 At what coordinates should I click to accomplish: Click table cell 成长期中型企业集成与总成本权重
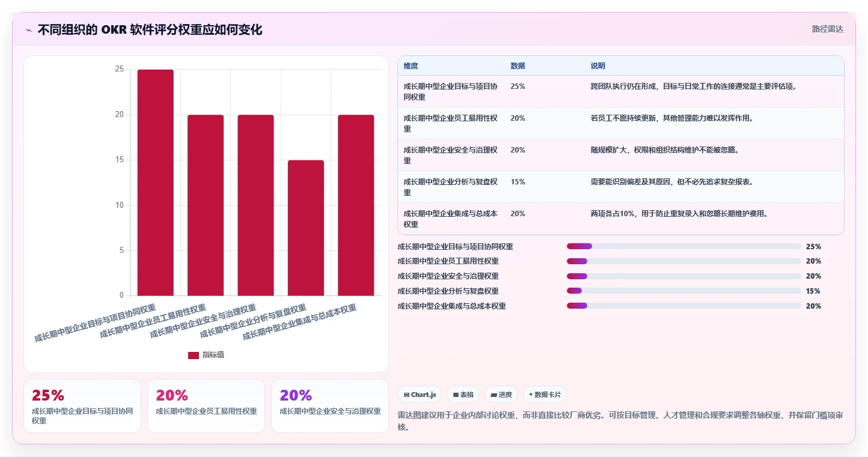pyautogui.click(x=451, y=219)
